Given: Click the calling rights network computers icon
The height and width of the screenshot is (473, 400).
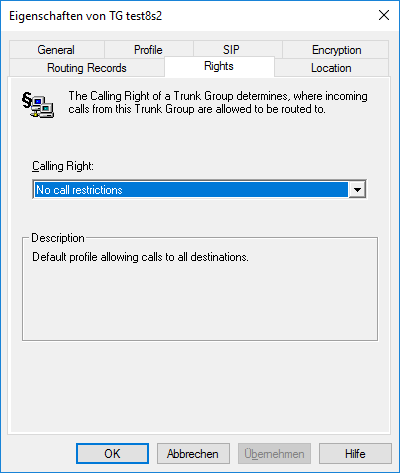Looking at the screenshot, I should pyautogui.click(x=38, y=105).
